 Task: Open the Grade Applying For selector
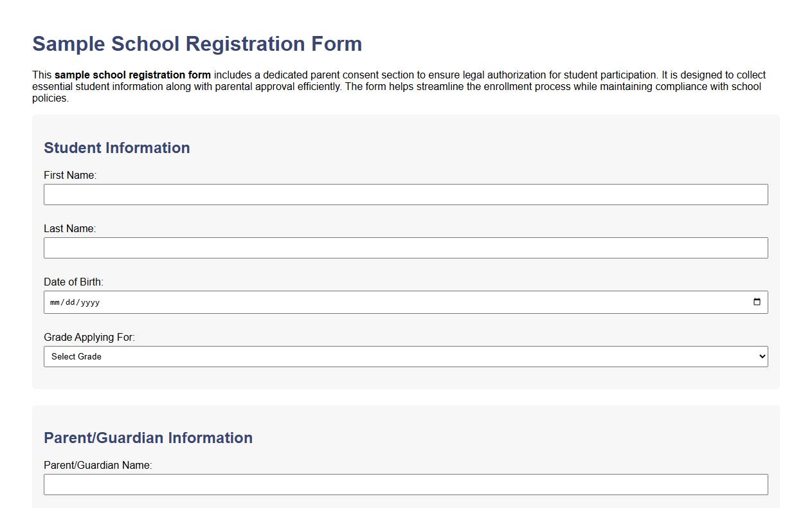pos(405,356)
